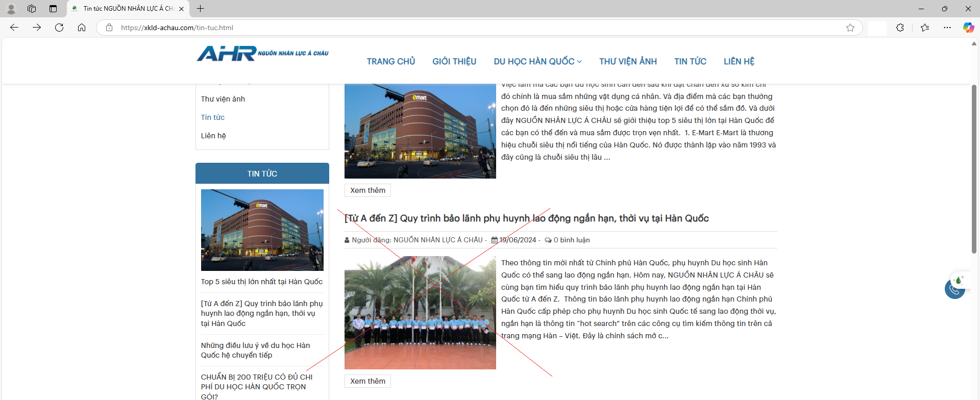Click Xem thêm under bảo lãnh article
The height and width of the screenshot is (400, 980).
(x=367, y=381)
